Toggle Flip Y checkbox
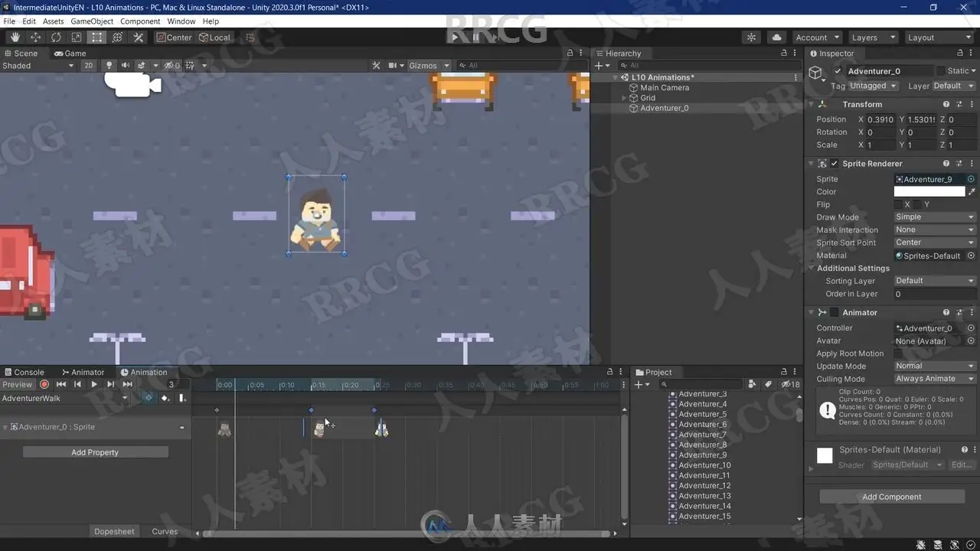Image resolution: width=980 pixels, height=551 pixels. click(x=917, y=204)
